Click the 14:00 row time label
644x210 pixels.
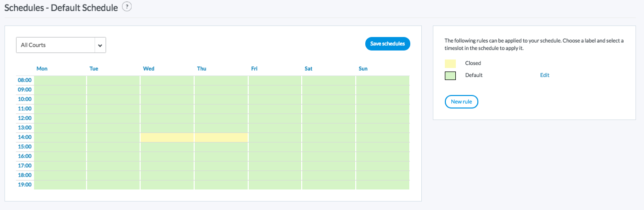pyautogui.click(x=25, y=137)
